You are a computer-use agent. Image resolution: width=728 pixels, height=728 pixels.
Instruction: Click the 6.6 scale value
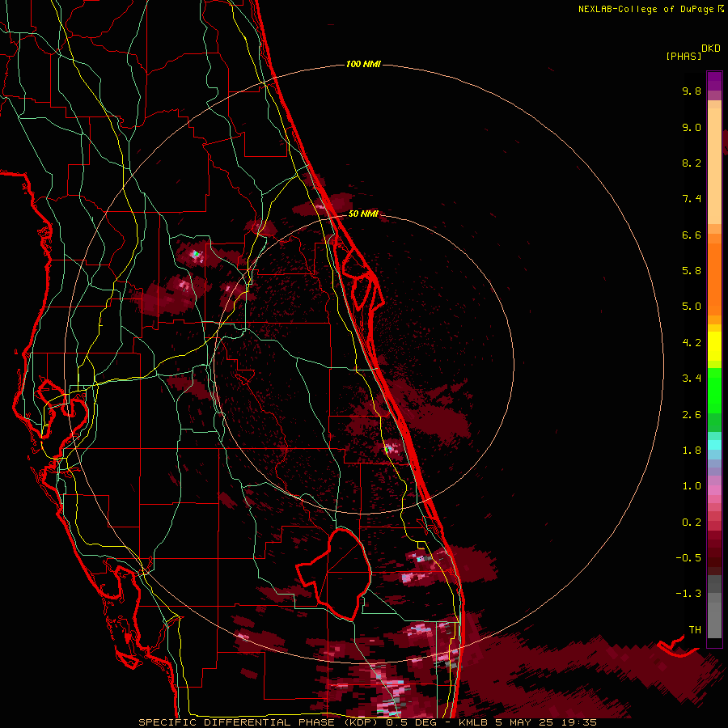(692, 235)
